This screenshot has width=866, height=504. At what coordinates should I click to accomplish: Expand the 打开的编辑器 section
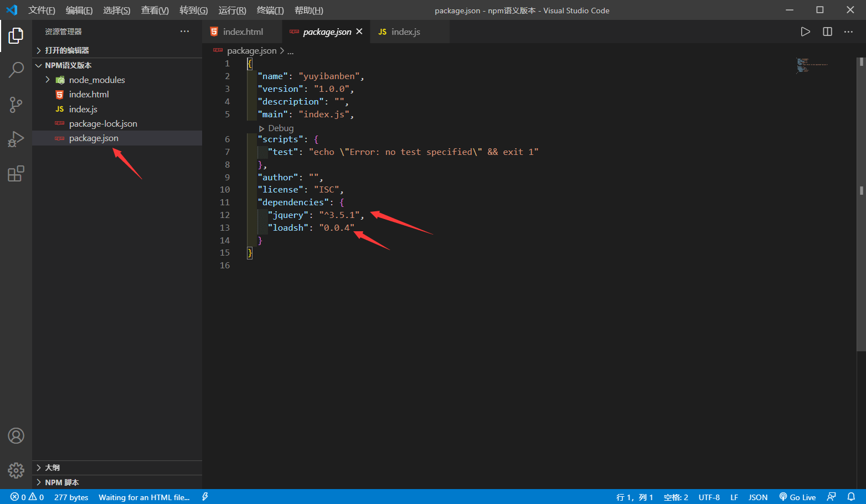click(x=117, y=50)
